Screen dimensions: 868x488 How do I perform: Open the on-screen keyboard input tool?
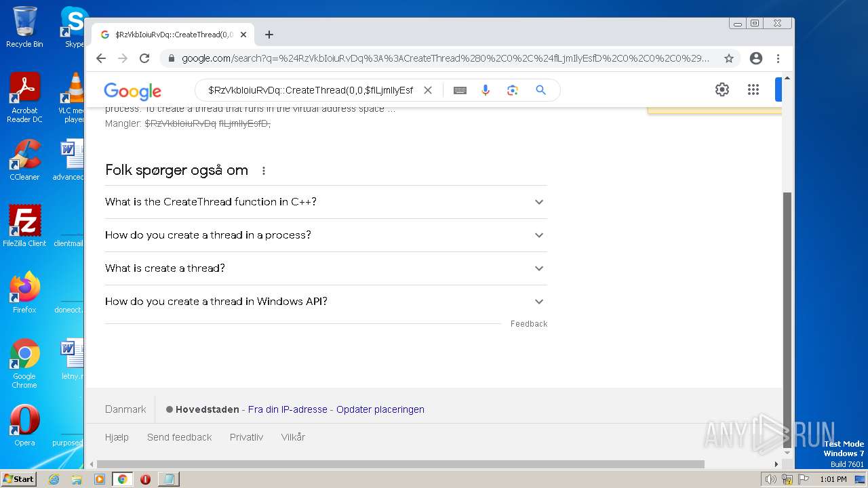click(460, 90)
